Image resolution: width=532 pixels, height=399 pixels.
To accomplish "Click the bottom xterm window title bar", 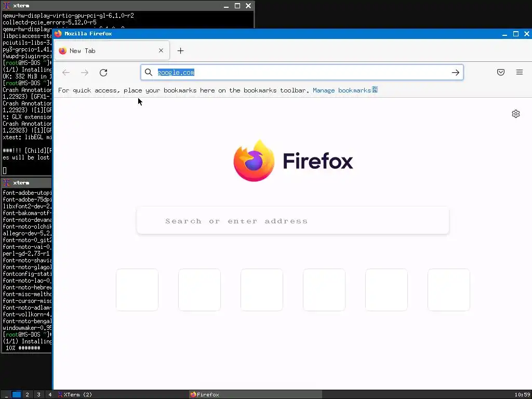I will [x=26, y=182].
